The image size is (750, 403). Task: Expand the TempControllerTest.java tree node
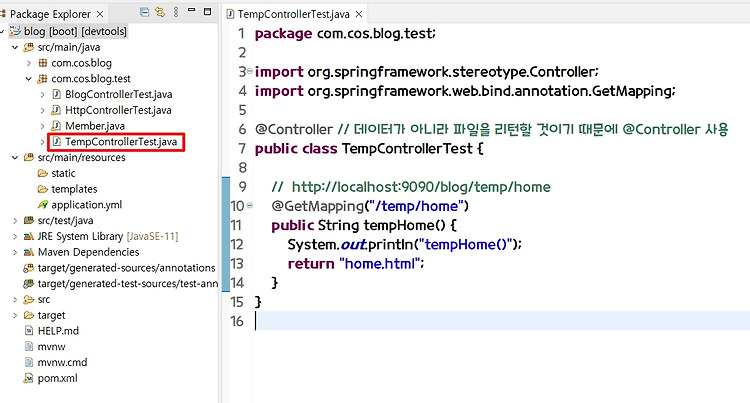point(42,142)
